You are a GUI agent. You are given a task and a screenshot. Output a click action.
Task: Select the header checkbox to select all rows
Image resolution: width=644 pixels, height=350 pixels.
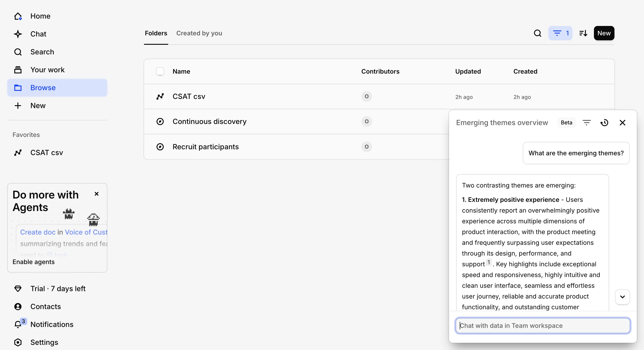(160, 71)
